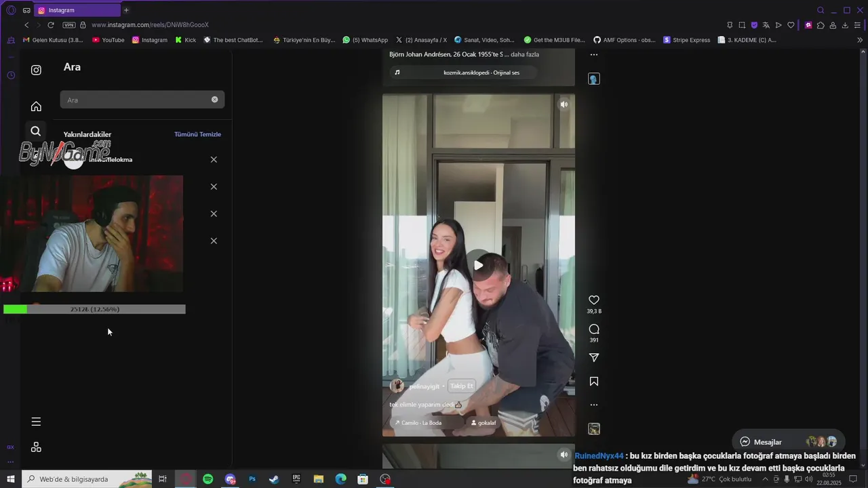The image size is (868, 488).
Task: Play the reel with the center play button
Action: 479,265
